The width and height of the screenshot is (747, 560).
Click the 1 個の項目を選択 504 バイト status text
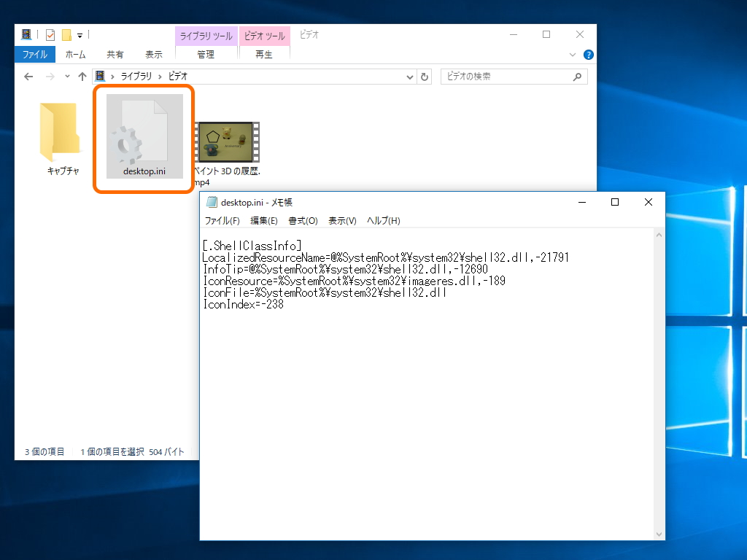[132, 452]
